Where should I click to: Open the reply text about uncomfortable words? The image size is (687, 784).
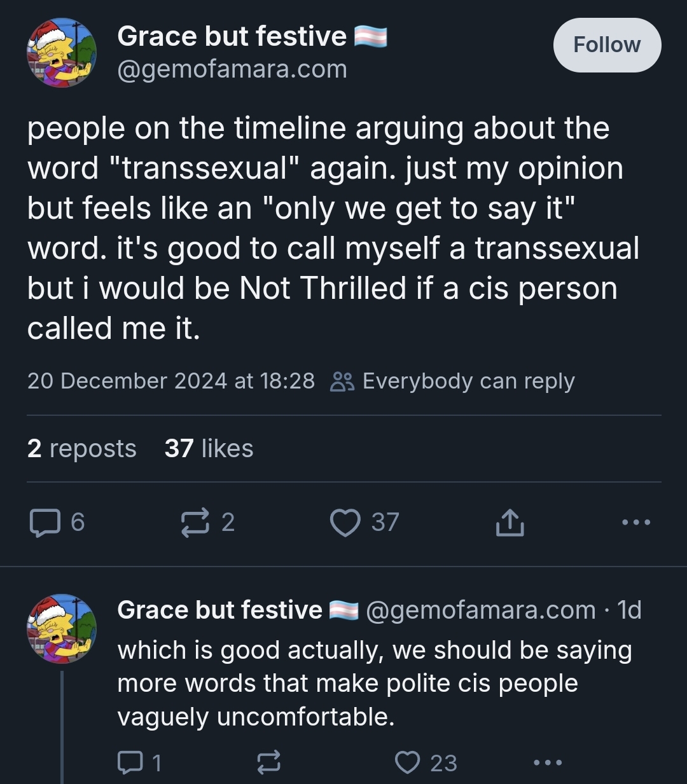374,684
